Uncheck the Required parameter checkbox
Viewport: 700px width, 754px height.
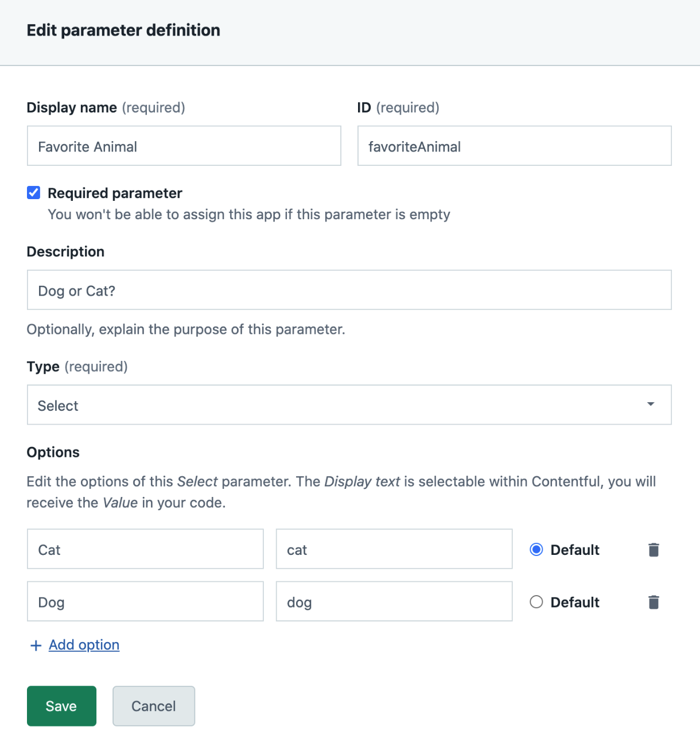pyautogui.click(x=34, y=193)
